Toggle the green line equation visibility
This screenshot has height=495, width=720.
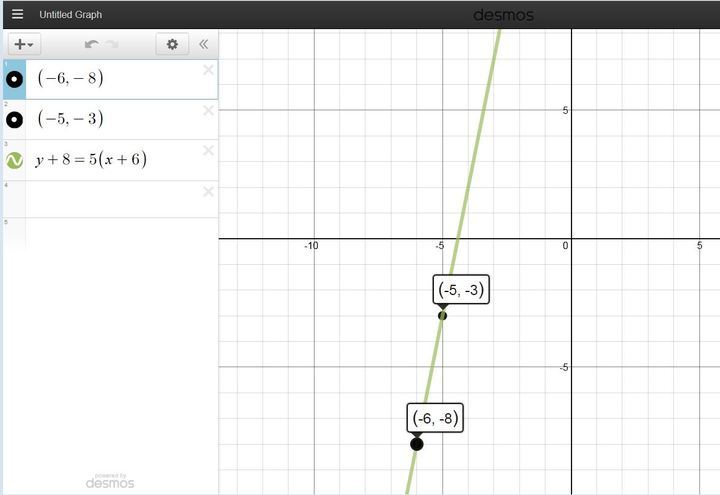tap(14, 160)
